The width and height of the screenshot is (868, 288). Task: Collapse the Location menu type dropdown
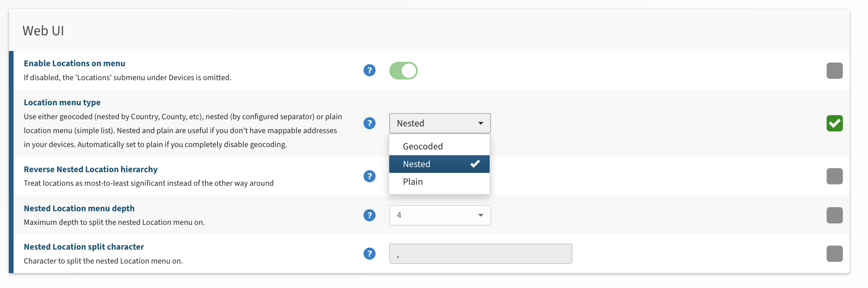tap(440, 123)
